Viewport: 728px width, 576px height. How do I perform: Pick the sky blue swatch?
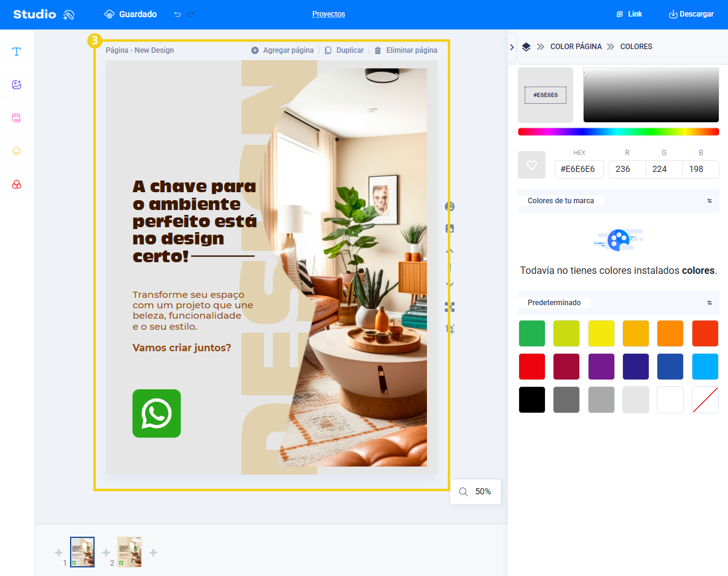(705, 367)
